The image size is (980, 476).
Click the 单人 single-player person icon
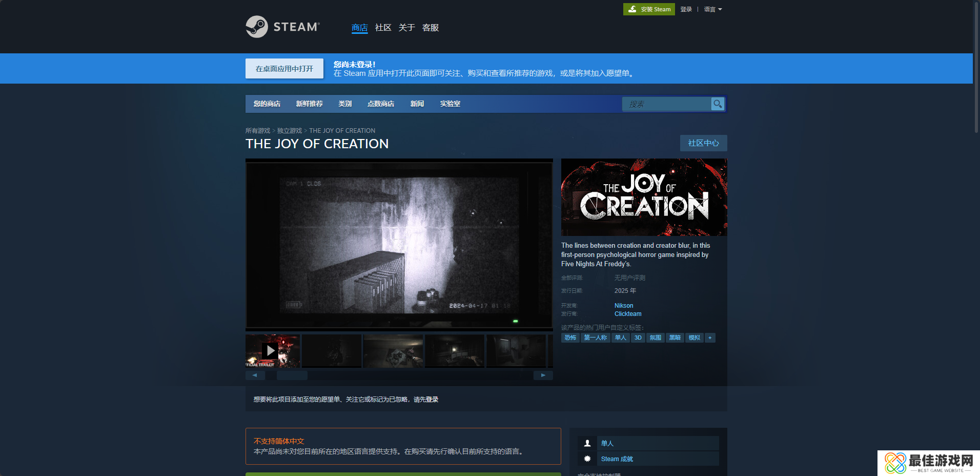click(x=587, y=443)
